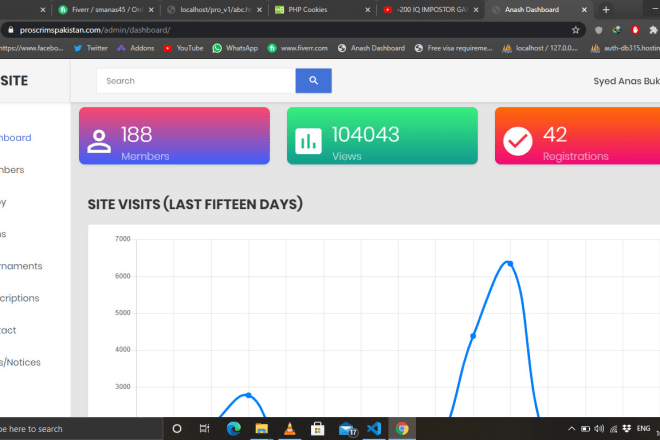Click the peak data point above 6000
Screen dimensions: 660x440
510,264
